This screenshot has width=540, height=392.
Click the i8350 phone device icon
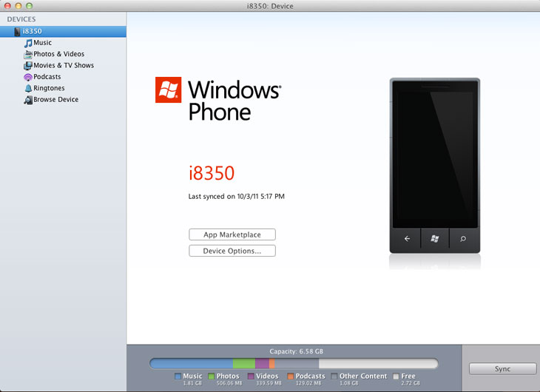coord(17,32)
